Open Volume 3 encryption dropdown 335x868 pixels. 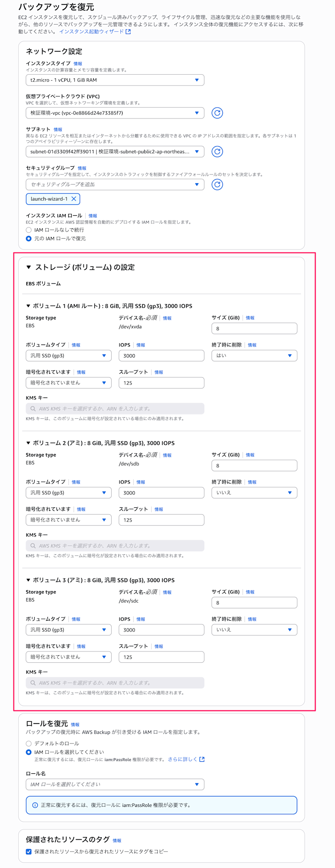click(69, 657)
